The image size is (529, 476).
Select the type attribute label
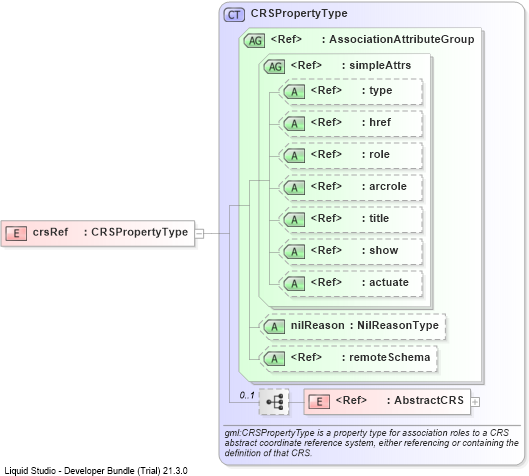point(351,90)
